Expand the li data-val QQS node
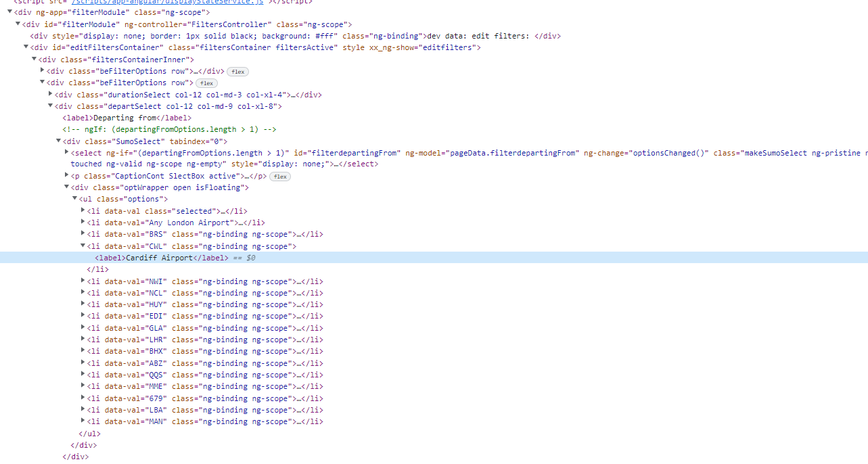The image size is (868, 464). coord(83,375)
